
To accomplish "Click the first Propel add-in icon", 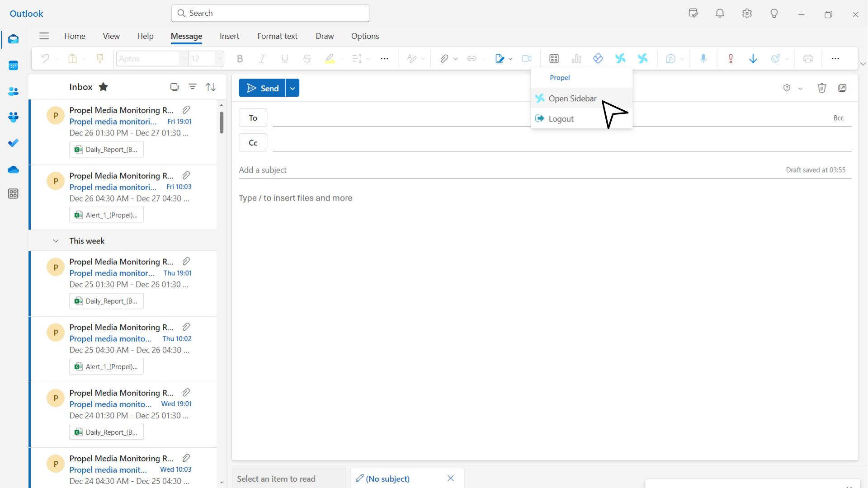I will (x=620, y=59).
